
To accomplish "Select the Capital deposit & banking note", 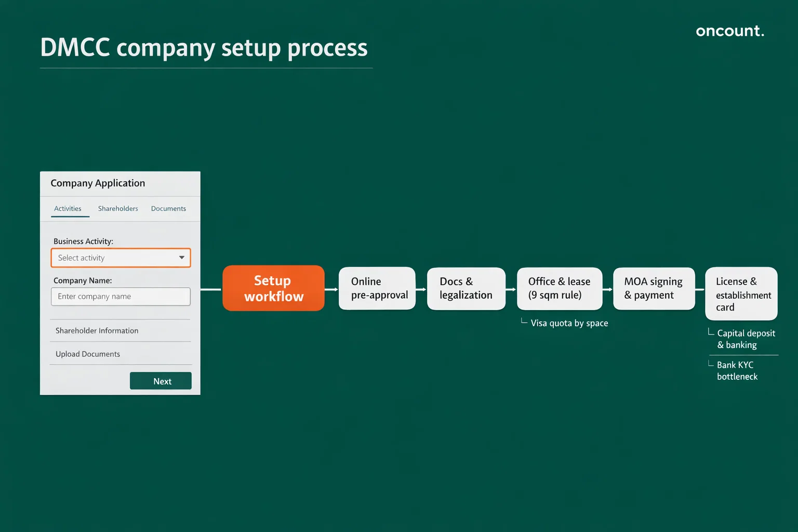I will coord(746,339).
